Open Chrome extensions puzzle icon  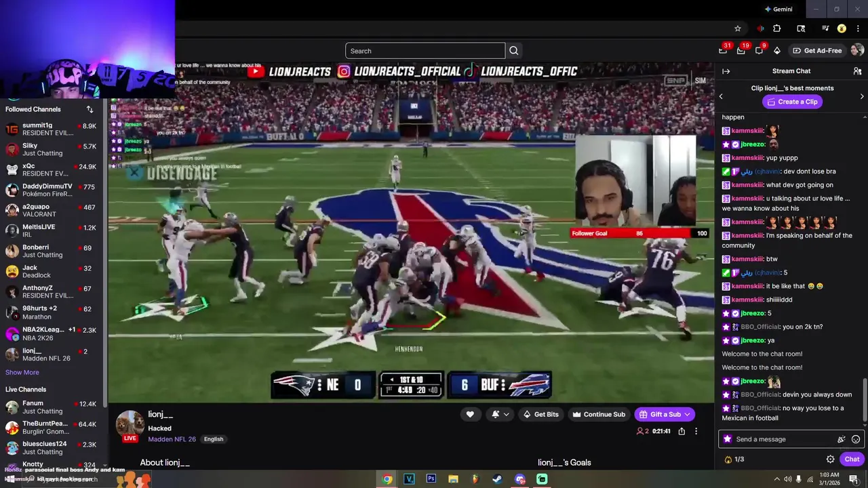(x=777, y=28)
